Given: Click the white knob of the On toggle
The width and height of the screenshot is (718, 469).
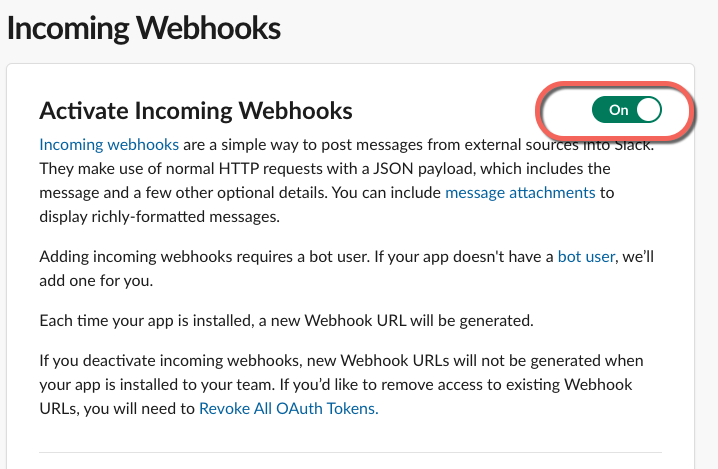Looking at the screenshot, I should pos(648,110).
